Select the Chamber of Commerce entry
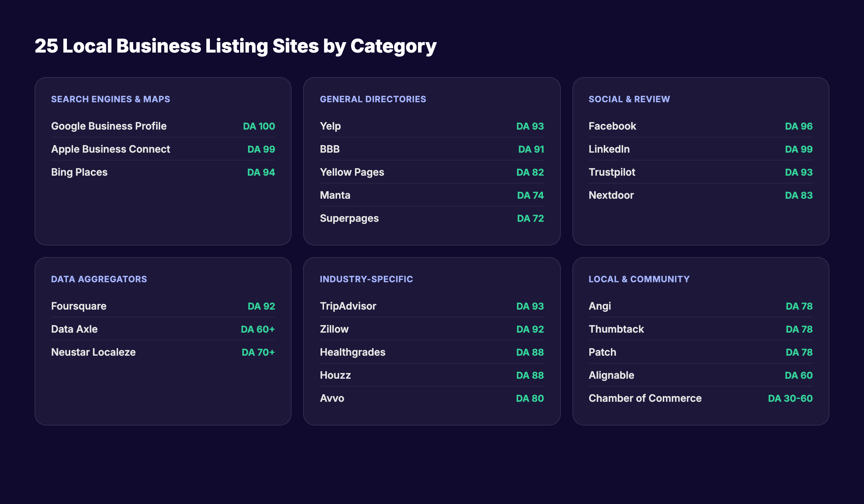Viewport: 864px width, 504px height. pos(645,398)
